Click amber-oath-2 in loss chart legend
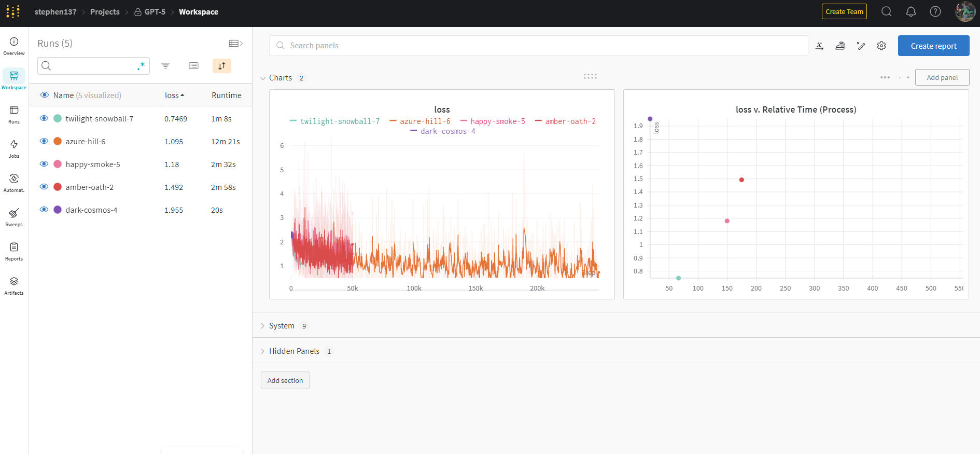The height and width of the screenshot is (454, 980). 570,121
